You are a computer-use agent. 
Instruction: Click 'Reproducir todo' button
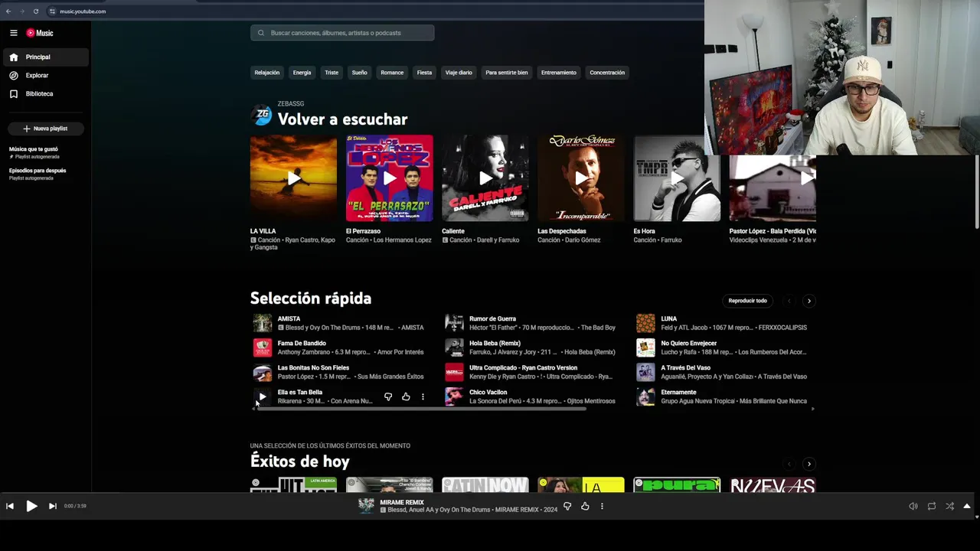click(747, 301)
